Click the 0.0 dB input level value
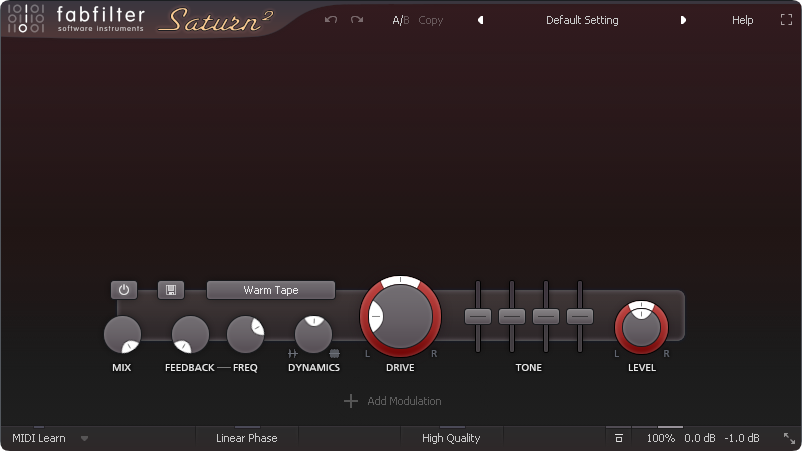This screenshot has width=802, height=451. point(700,438)
